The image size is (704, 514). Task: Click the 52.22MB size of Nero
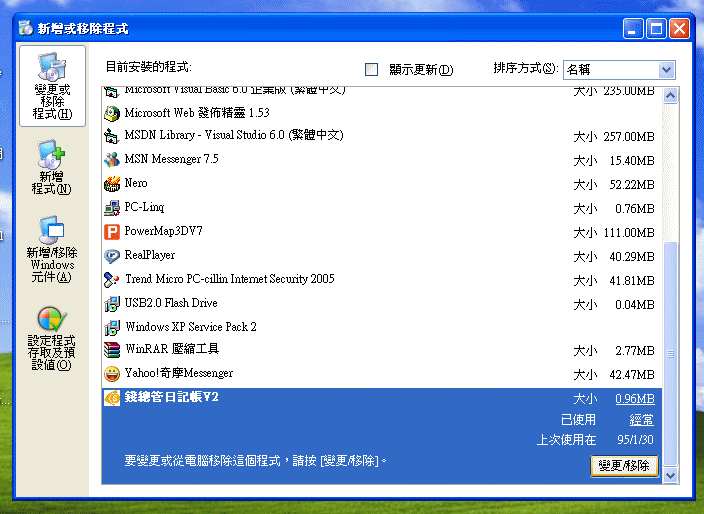coord(632,185)
